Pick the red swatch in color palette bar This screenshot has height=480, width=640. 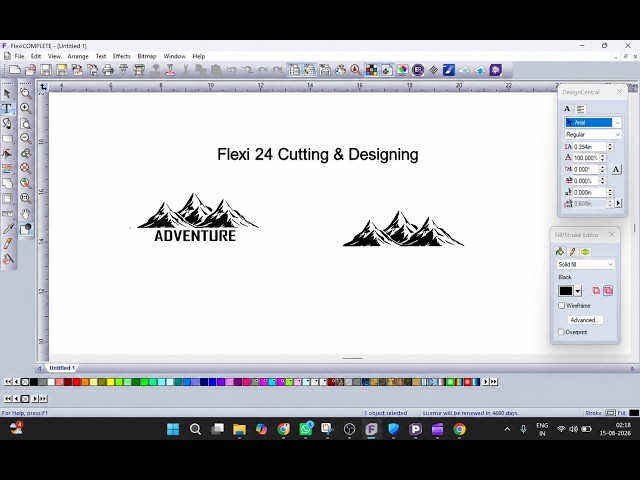(76, 382)
